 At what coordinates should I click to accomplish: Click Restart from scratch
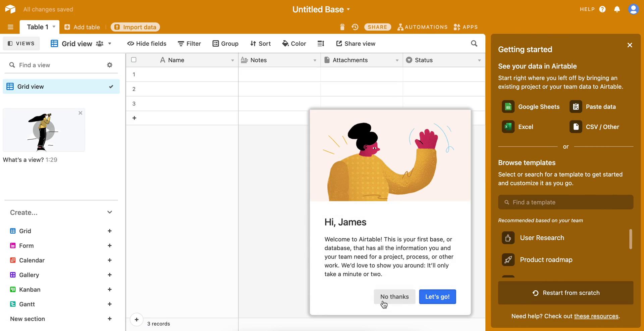566,293
